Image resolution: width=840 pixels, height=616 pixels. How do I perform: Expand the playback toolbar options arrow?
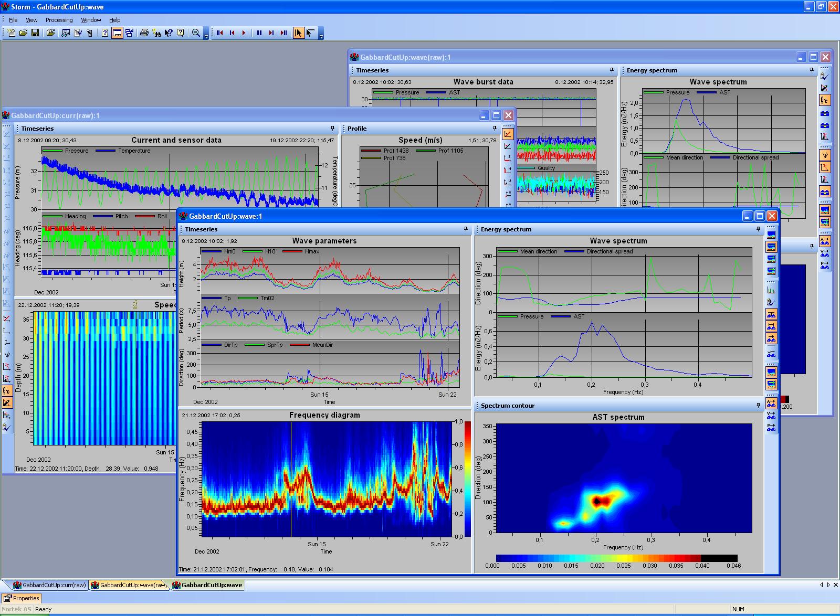pos(321,37)
